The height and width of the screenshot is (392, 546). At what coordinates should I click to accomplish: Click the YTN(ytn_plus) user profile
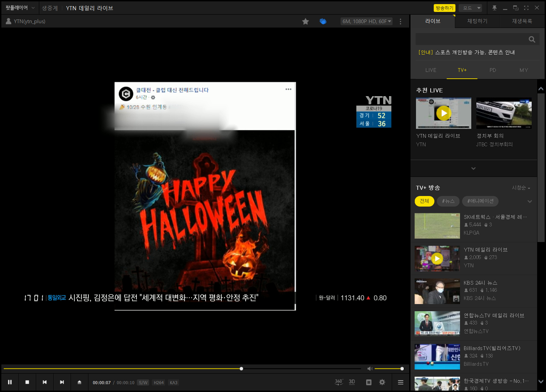point(26,21)
